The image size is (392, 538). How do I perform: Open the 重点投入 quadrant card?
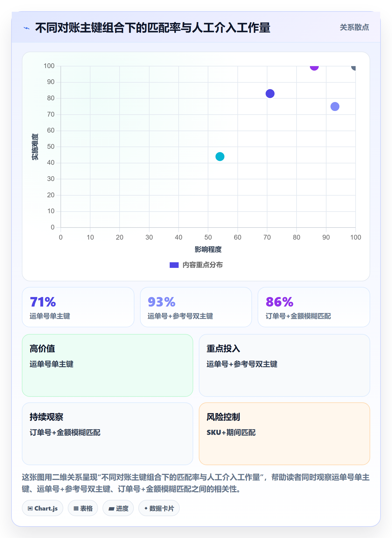(284, 365)
